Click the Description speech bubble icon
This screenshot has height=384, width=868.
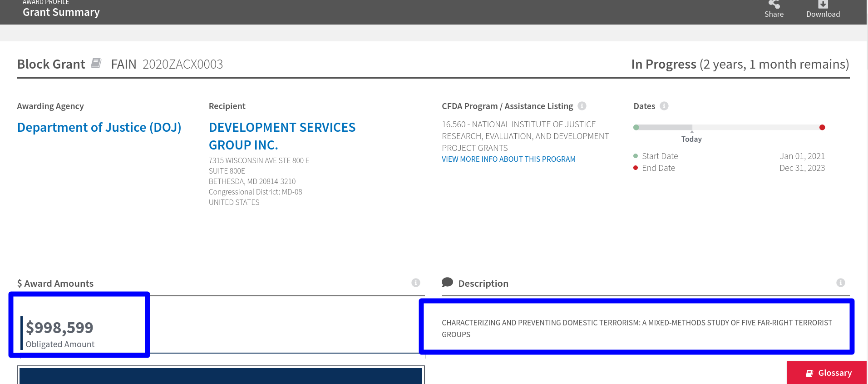(447, 283)
